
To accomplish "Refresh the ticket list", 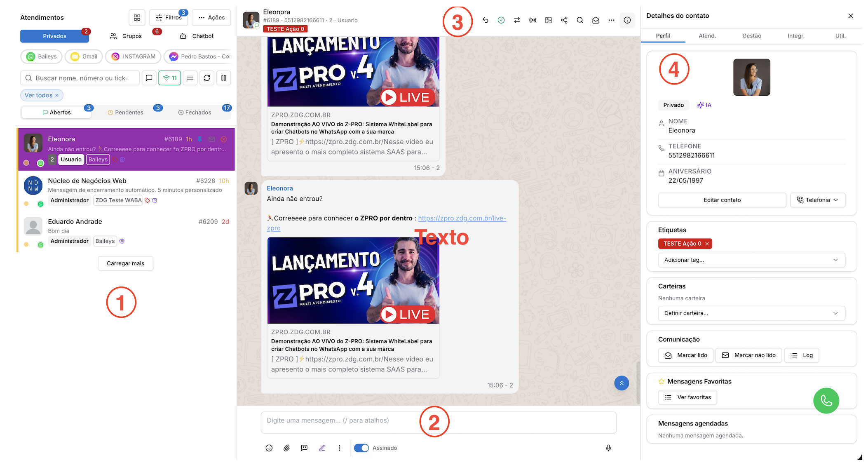I will tap(207, 78).
